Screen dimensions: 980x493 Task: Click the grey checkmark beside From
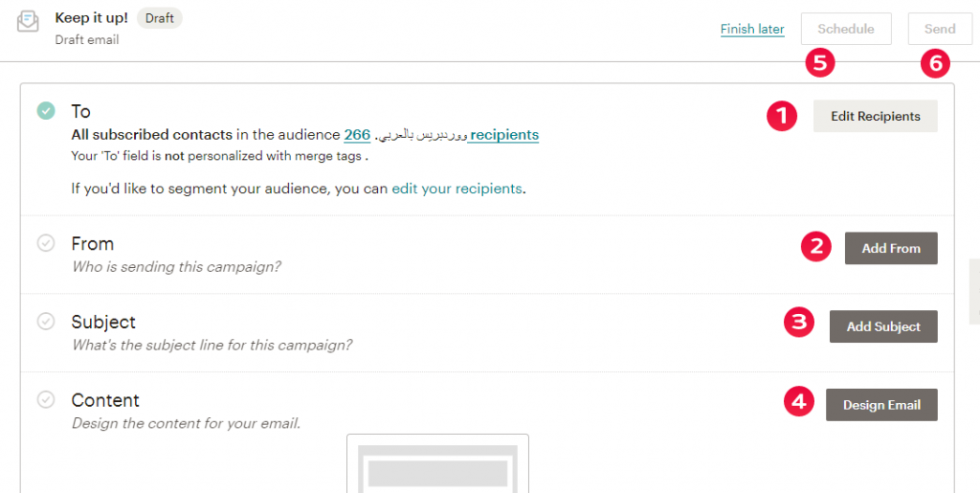click(46, 243)
